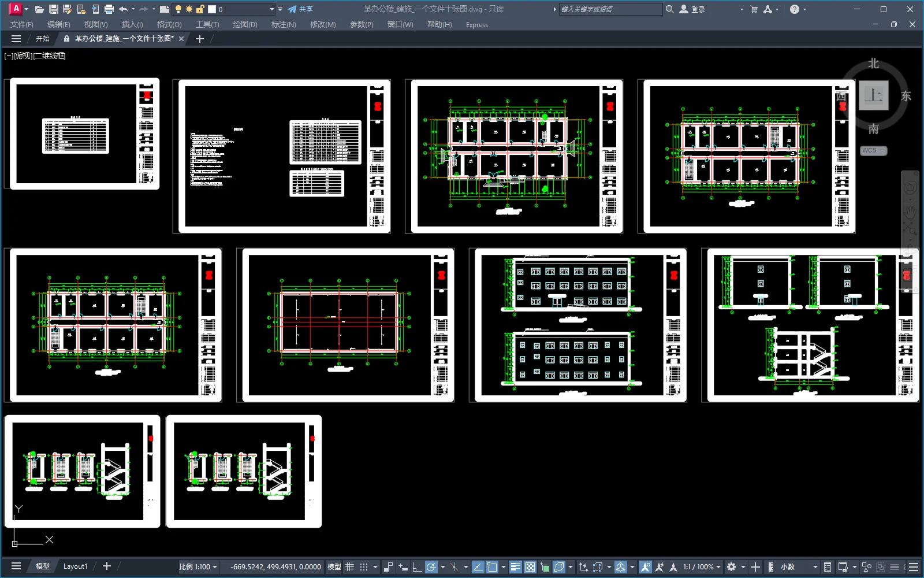Expand the isometric drafting dropdown arrow

[466, 567]
